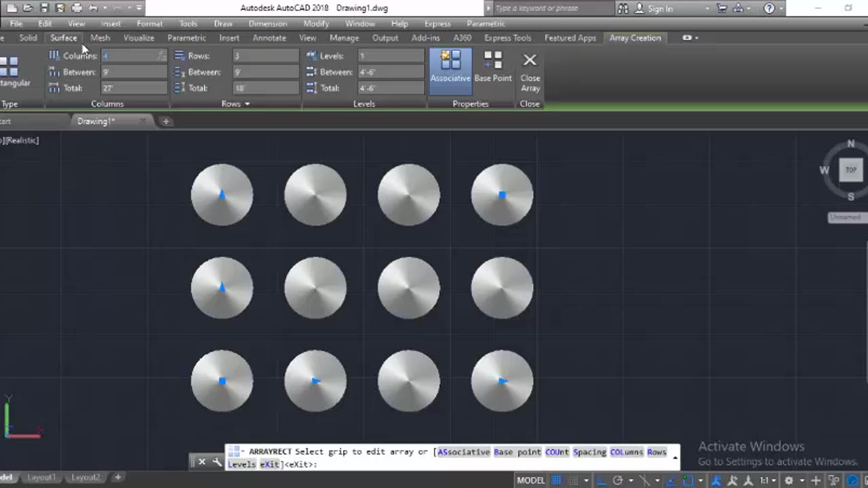Click the command line close X icon

pyautogui.click(x=202, y=462)
